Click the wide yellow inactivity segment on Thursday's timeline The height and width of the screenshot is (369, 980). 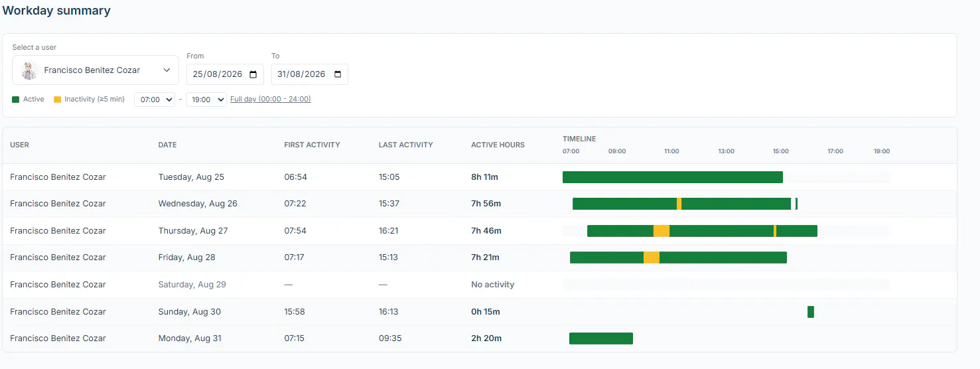click(x=662, y=231)
